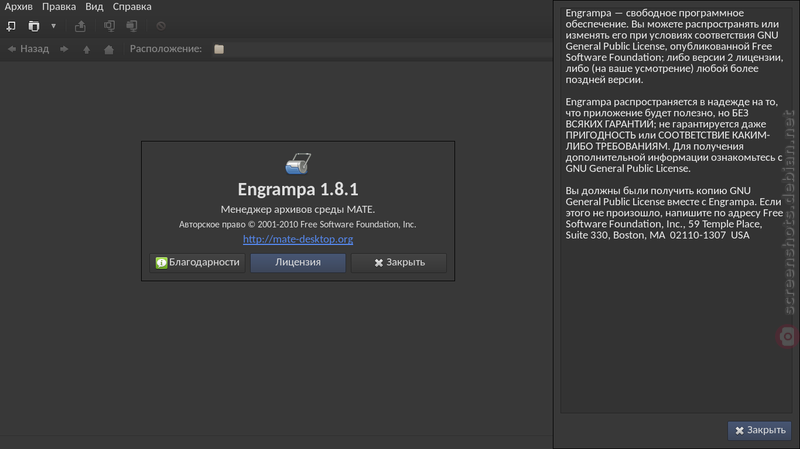The width and height of the screenshot is (800, 449).
Task: Click the new archive toolbar icon
Action: click(x=11, y=26)
